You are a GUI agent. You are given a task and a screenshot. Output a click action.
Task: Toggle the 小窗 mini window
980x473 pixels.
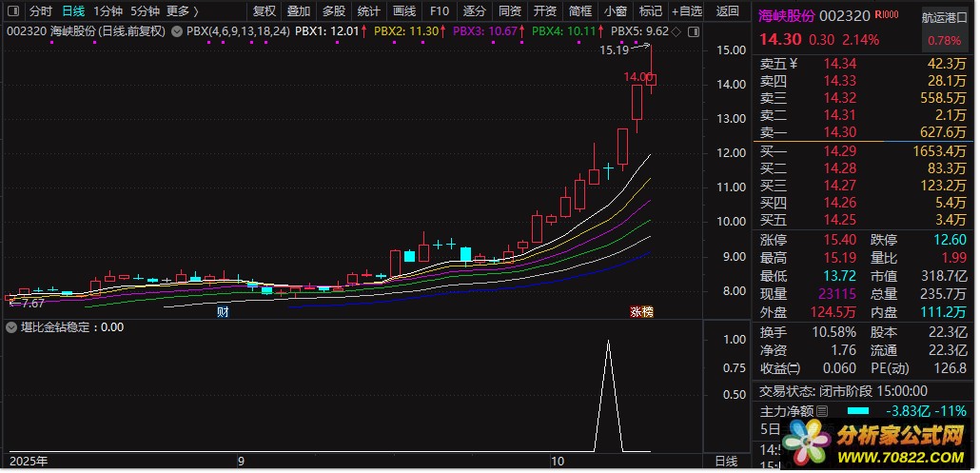[616, 11]
